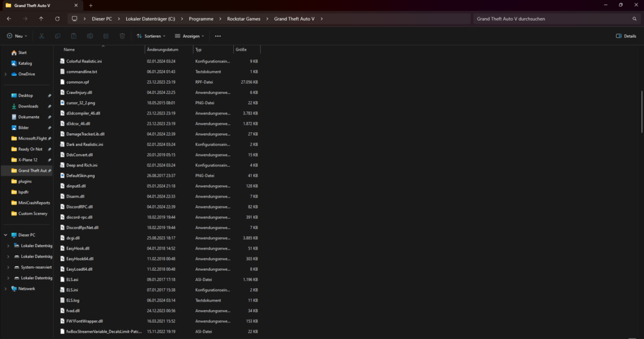Select the file Colorful Realistic.ini
The height and width of the screenshot is (339, 644).
84,61
